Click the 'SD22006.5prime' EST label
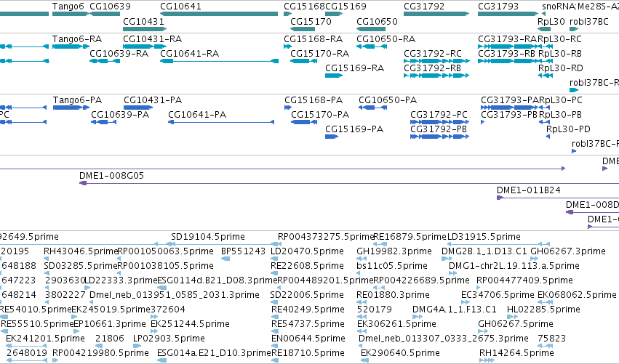This screenshot has width=619, height=364. click(x=307, y=295)
